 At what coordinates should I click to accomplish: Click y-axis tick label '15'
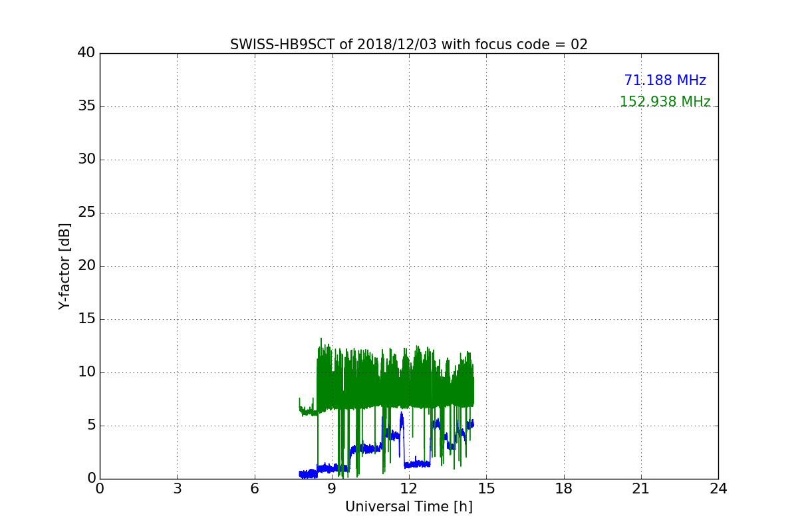[x=86, y=319]
